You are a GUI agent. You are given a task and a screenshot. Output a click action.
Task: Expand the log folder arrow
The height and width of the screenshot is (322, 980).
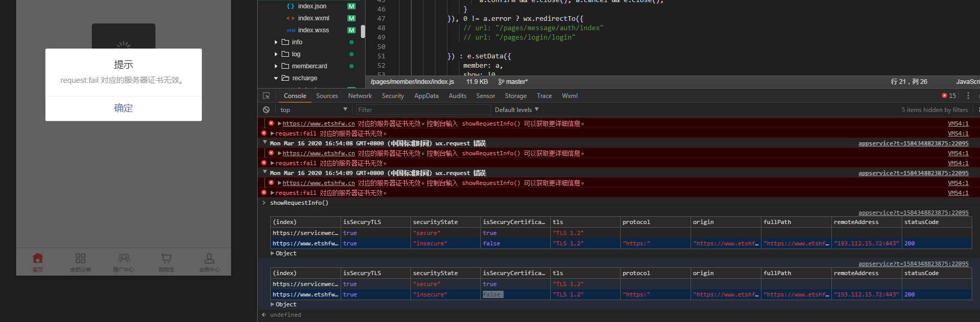coord(276,54)
